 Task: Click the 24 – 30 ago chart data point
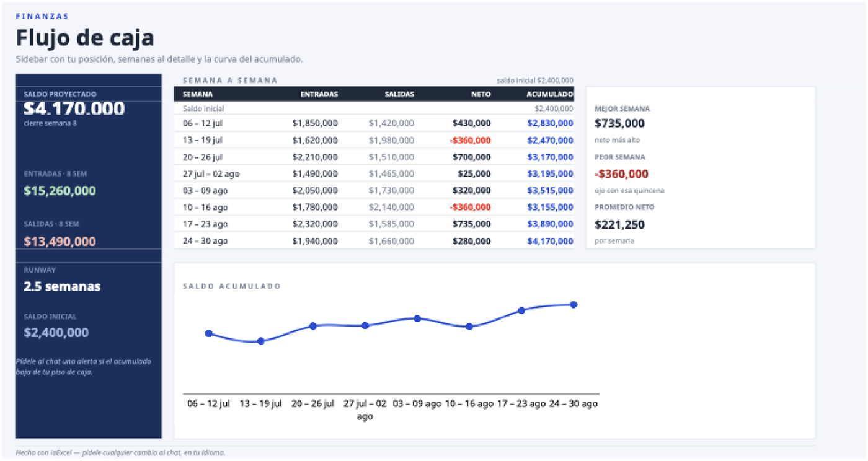point(573,304)
